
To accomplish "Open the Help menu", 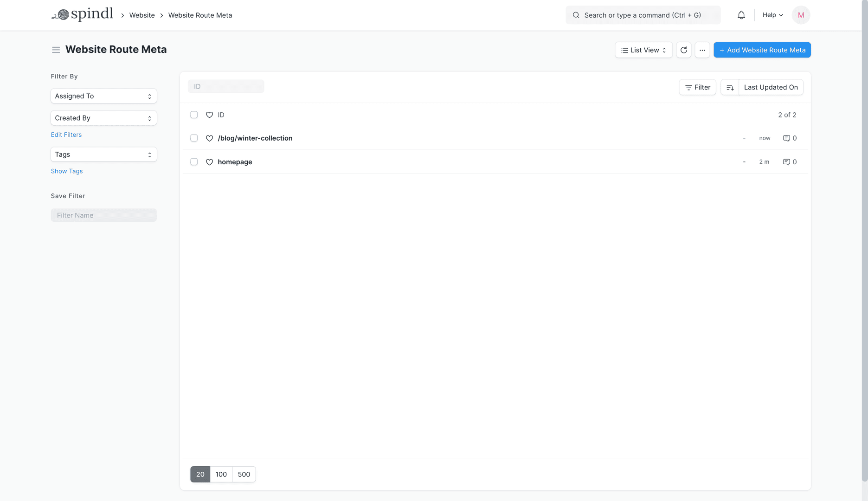I will click(772, 15).
